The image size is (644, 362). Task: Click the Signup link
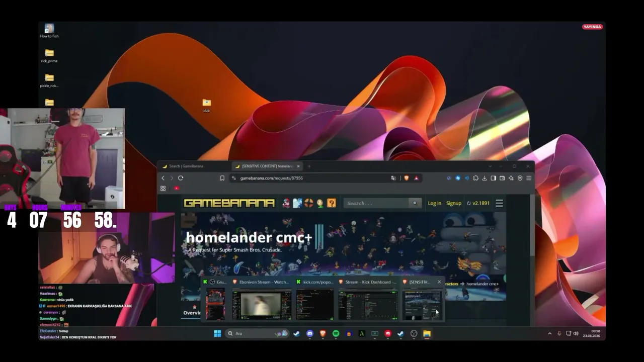pyautogui.click(x=453, y=203)
